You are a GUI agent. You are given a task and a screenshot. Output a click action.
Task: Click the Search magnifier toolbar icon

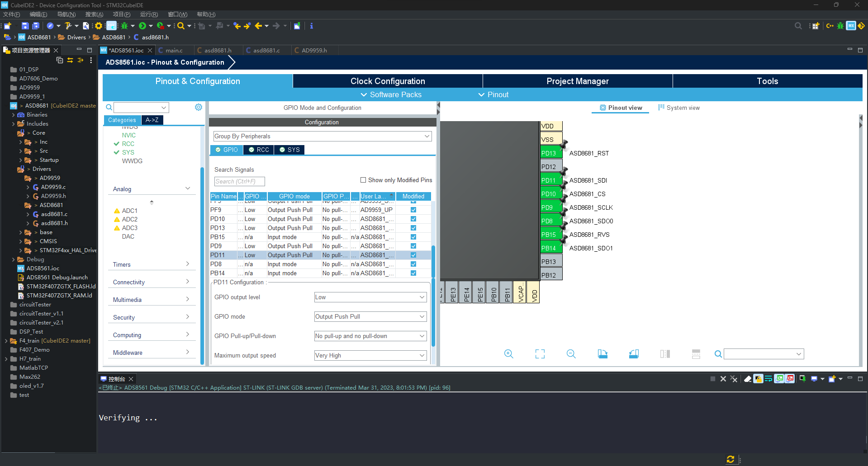(181, 26)
